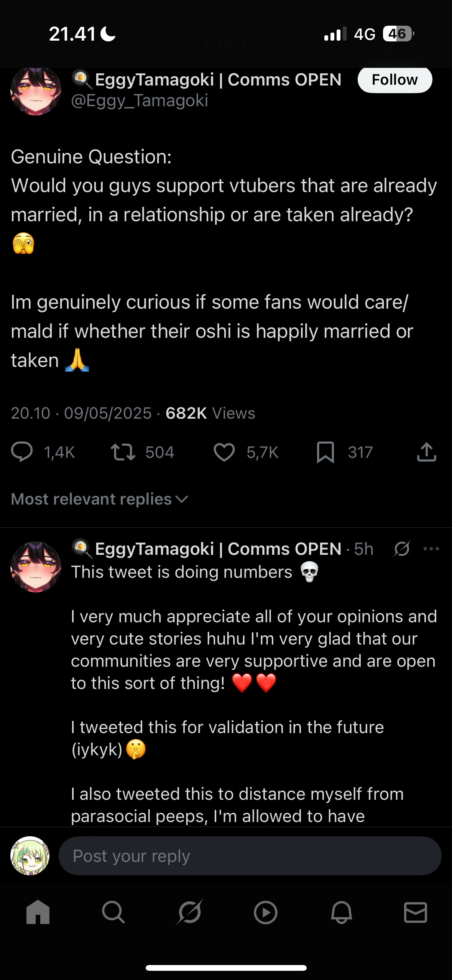Type in the Post your reply field
This screenshot has width=452, height=980.
click(249, 856)
